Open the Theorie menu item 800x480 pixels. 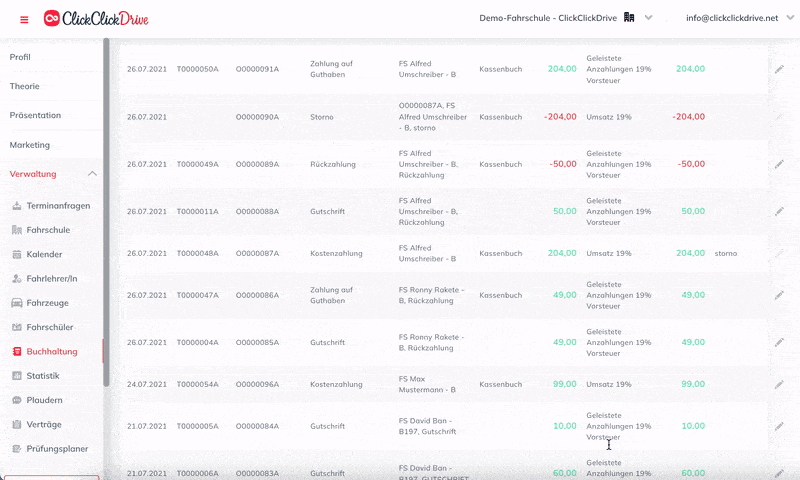(24, 86)
